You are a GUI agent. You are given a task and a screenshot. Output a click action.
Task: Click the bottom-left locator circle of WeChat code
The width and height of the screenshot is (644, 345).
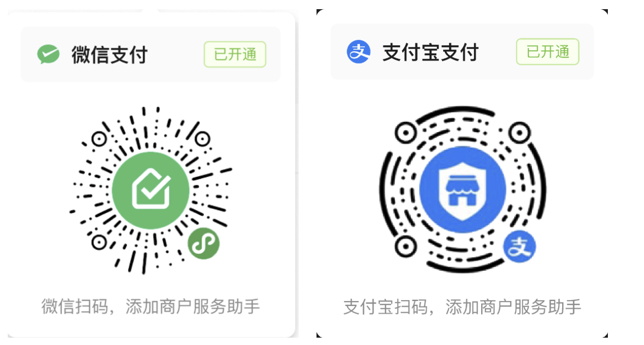point(99,242)
